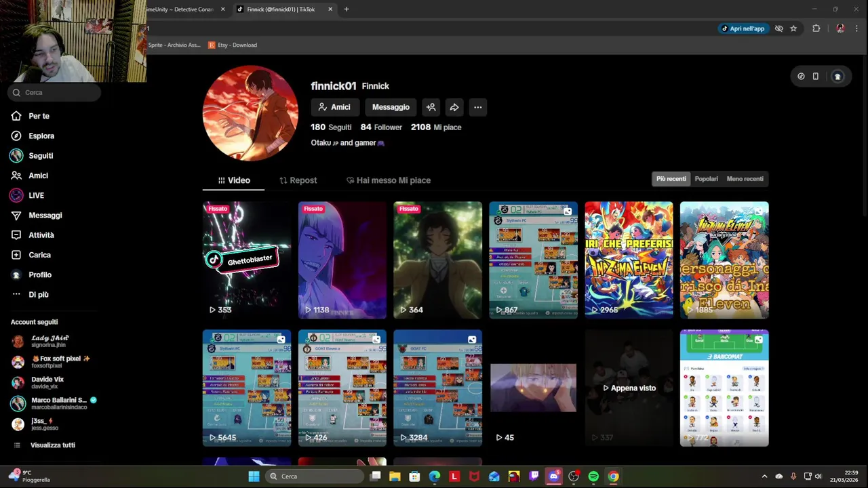The image size is (868, 488).
Task: Open the profile three-dots options menu
Action: pos(478,107)
